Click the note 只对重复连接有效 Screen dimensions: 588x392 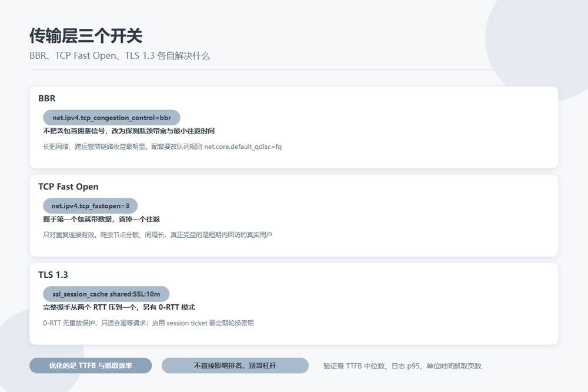tap(158, 235)
